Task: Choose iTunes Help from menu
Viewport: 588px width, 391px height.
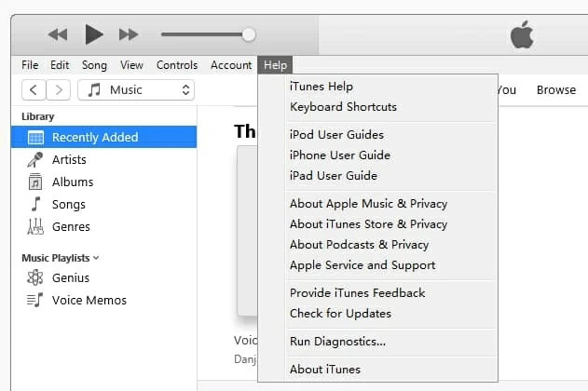Action: coord(391,87)
